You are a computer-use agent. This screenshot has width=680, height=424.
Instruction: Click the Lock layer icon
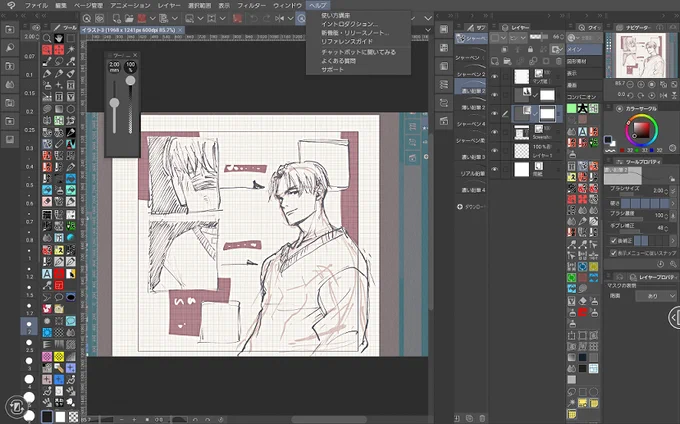click(530, 49)
